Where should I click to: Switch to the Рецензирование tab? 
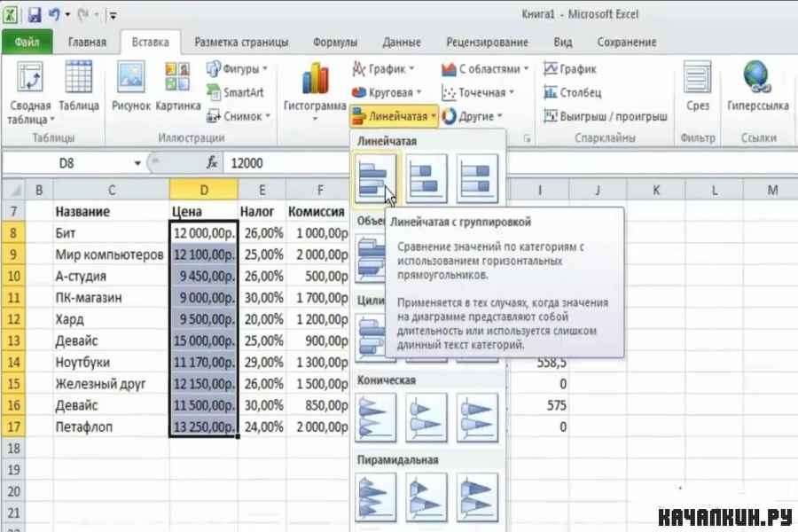click(x=487, y=42)
